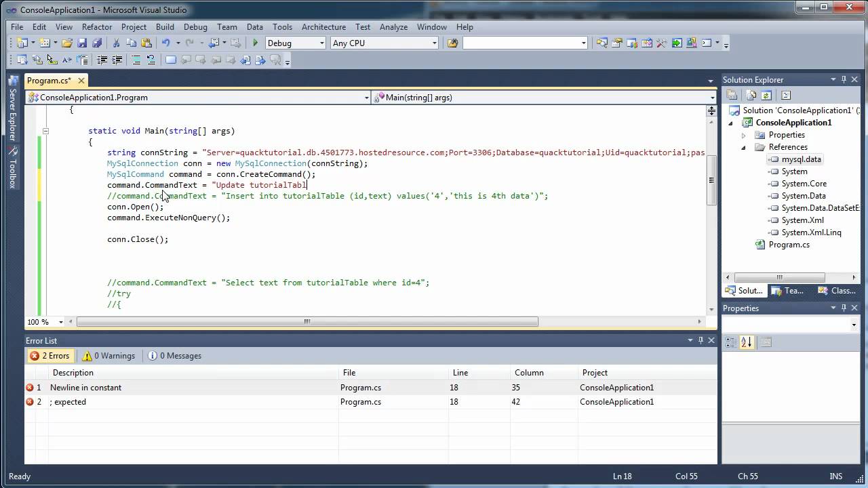Click Solution Explorer Properties icon
Viewport: 868px width, 488px height.
point(732,96)
